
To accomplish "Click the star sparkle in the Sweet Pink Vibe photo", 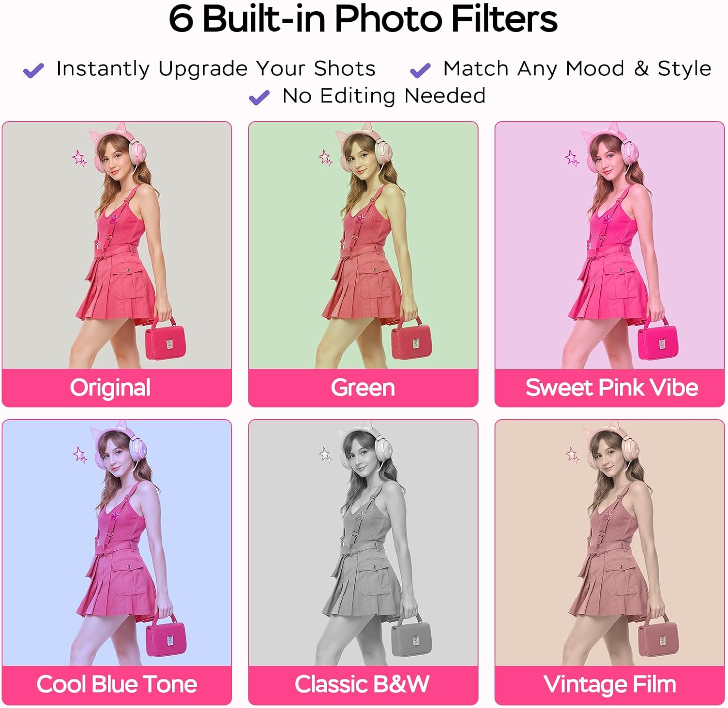I will [572, 159].
